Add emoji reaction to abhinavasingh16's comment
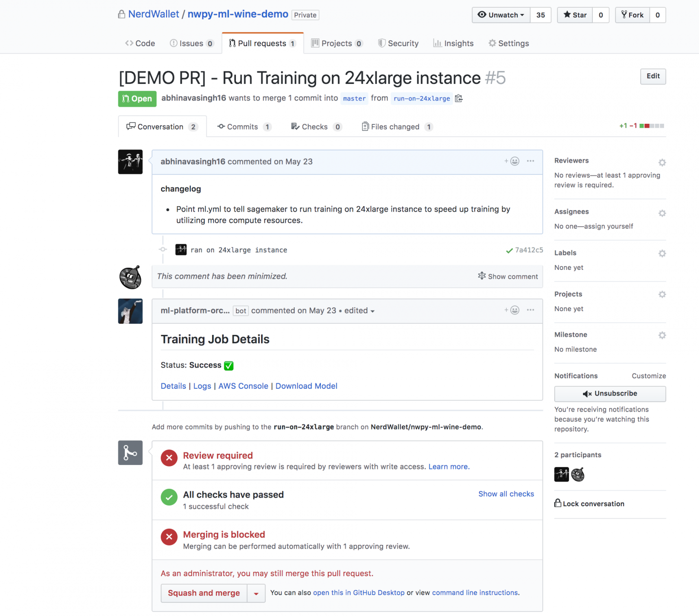The height and width of the screenshot is (616, 699). 512,161
